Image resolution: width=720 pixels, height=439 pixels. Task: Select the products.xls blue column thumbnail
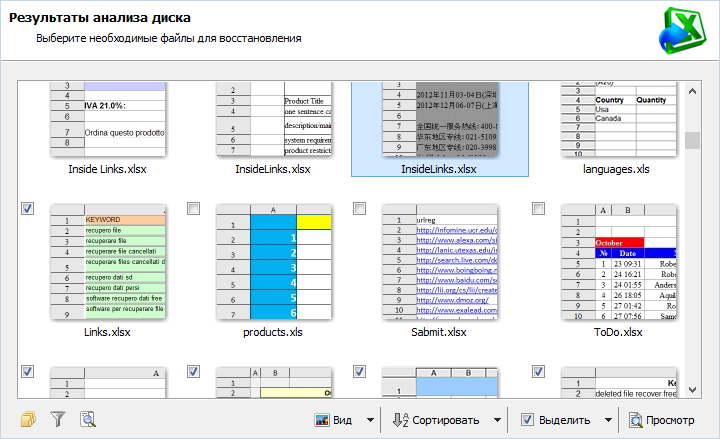tap(274, 262)
